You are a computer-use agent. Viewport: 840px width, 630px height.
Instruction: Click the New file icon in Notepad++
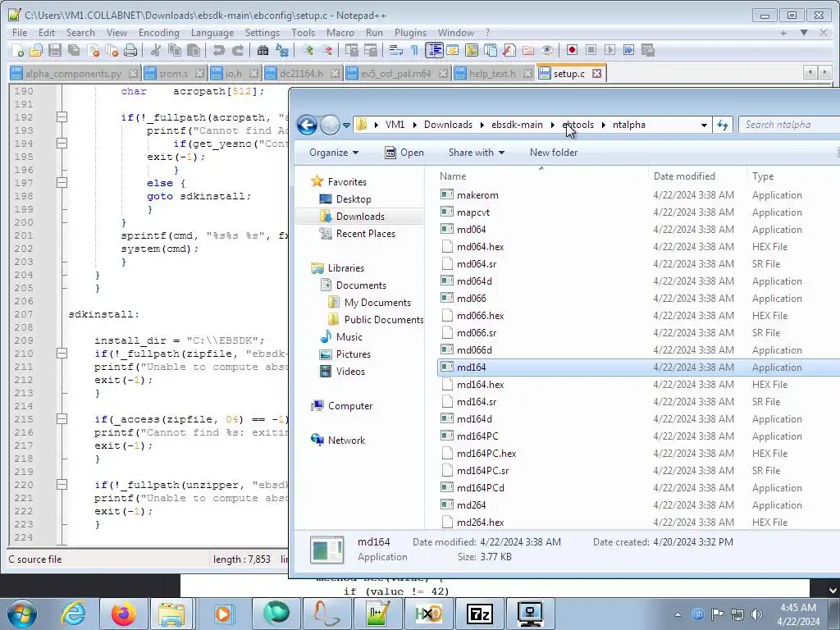pos(17,50)
